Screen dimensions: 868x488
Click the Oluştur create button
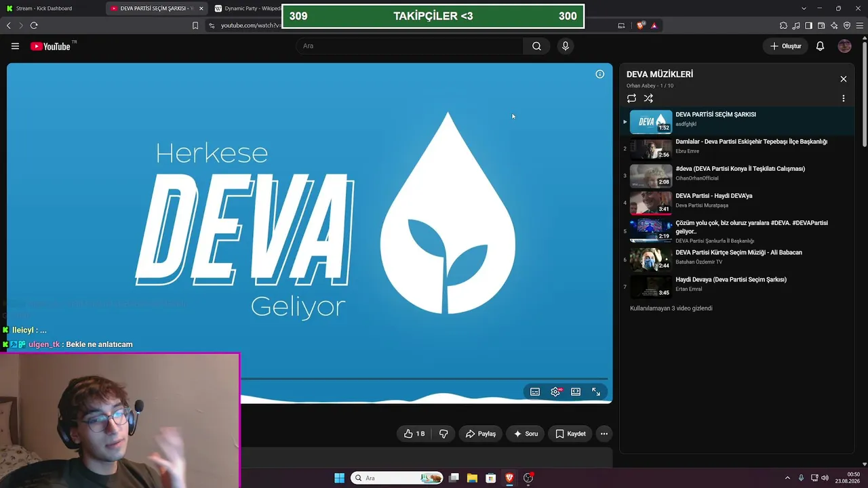785,46
